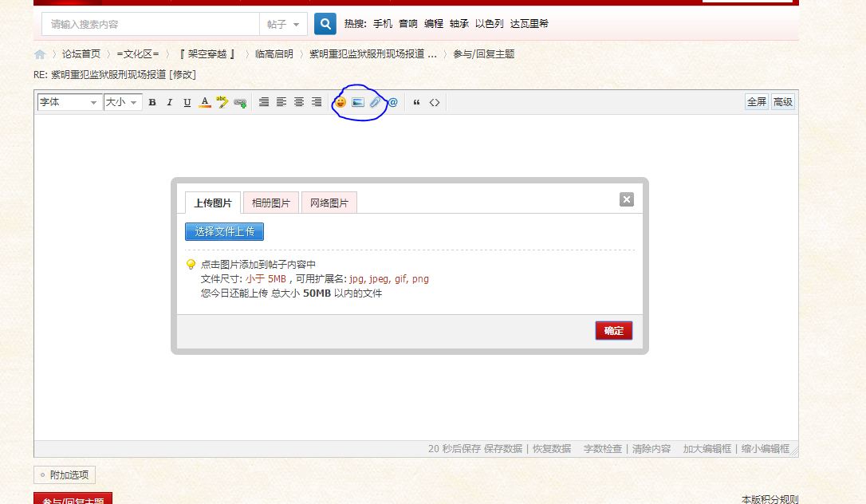Expand the 附加选项 section
The image size is (866, 504).
tap(65, 475)
